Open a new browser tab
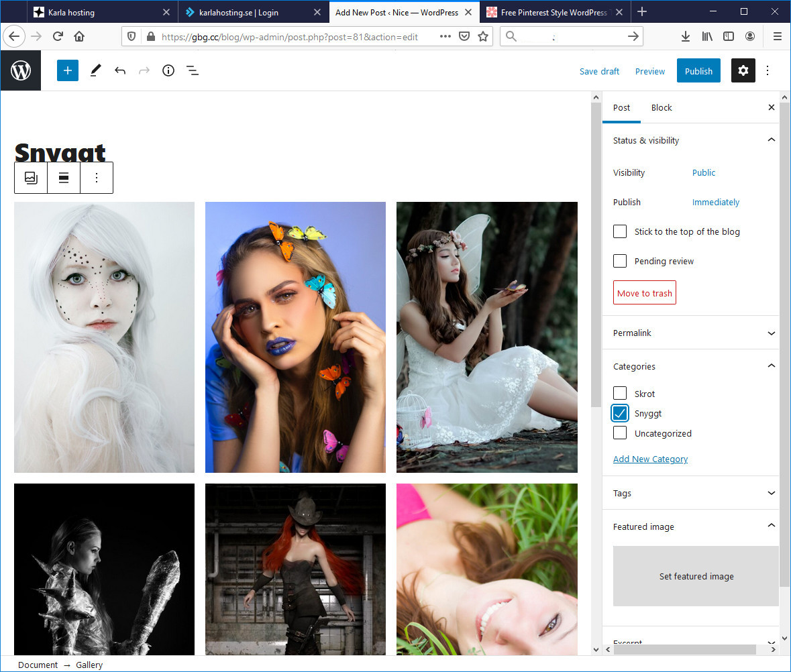 (x=641, y=11)
